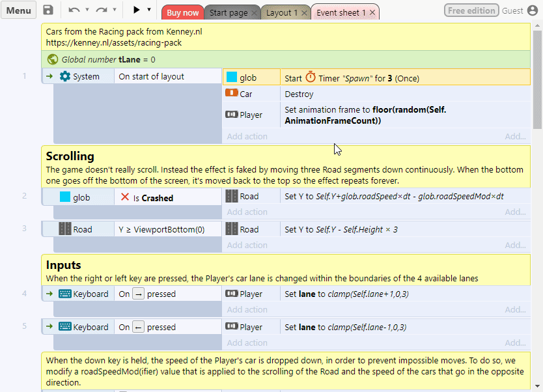
Task: Select the Global number tLane row
Action: click(x=286, y=59)
